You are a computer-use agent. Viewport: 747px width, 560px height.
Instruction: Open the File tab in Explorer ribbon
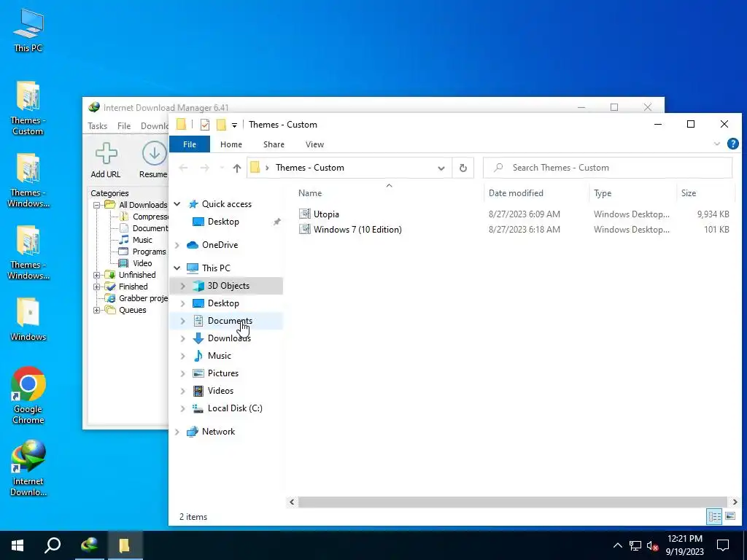(190, 144)
